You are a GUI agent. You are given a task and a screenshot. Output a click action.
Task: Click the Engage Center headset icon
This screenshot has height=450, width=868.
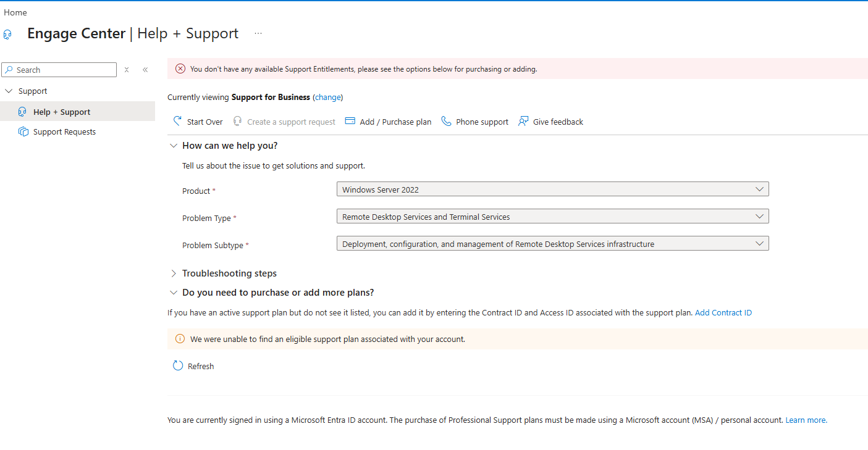7,35
